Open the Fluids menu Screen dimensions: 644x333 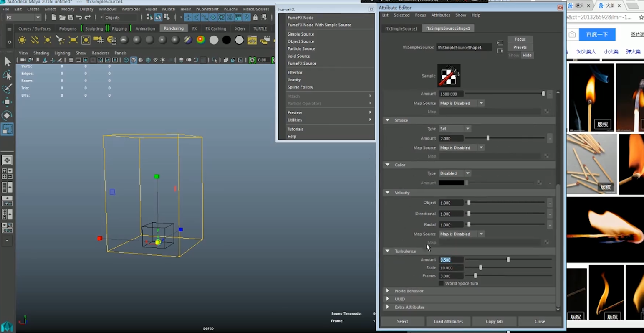[x=151, y=9]
